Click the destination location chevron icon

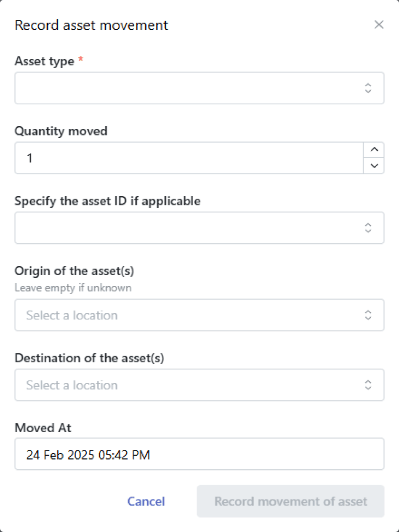[x=368, y=385]
